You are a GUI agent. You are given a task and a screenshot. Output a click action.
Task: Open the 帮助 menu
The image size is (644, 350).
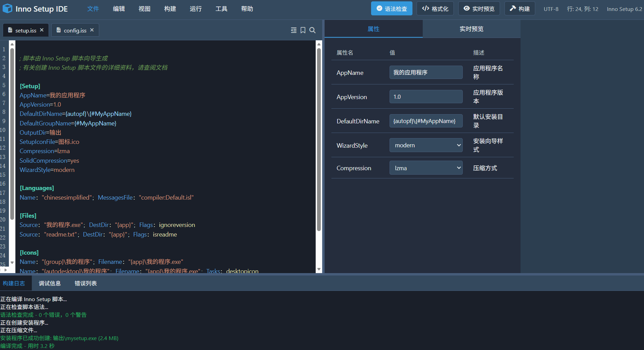point(247,9)
